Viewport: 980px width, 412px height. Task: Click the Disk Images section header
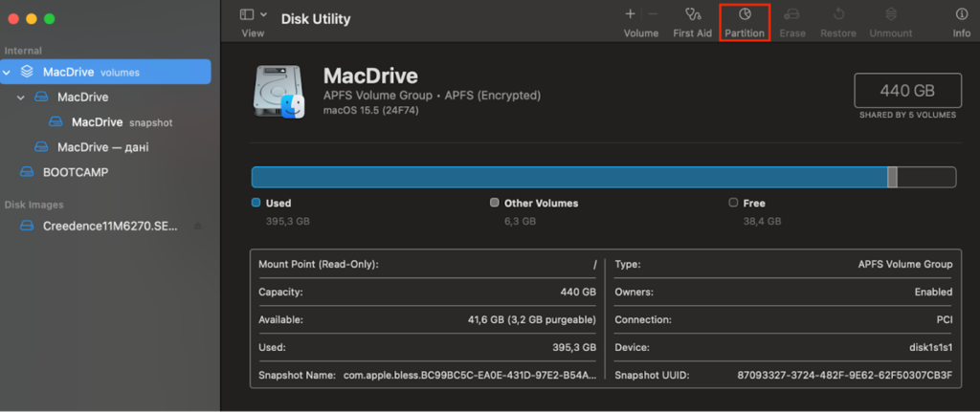click(x=33, y=205)
